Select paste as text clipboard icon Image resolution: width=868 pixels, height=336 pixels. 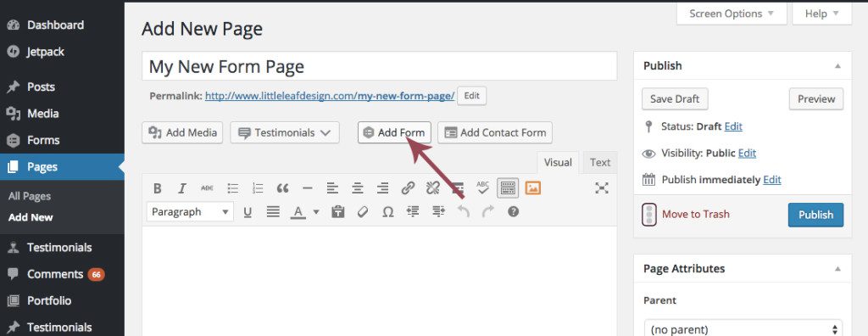(337, 212)
